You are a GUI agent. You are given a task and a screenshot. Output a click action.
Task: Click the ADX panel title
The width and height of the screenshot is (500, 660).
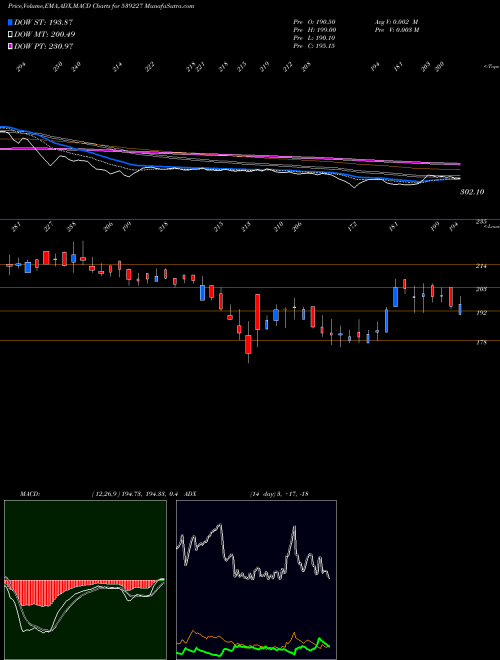(x=190, y=494)
